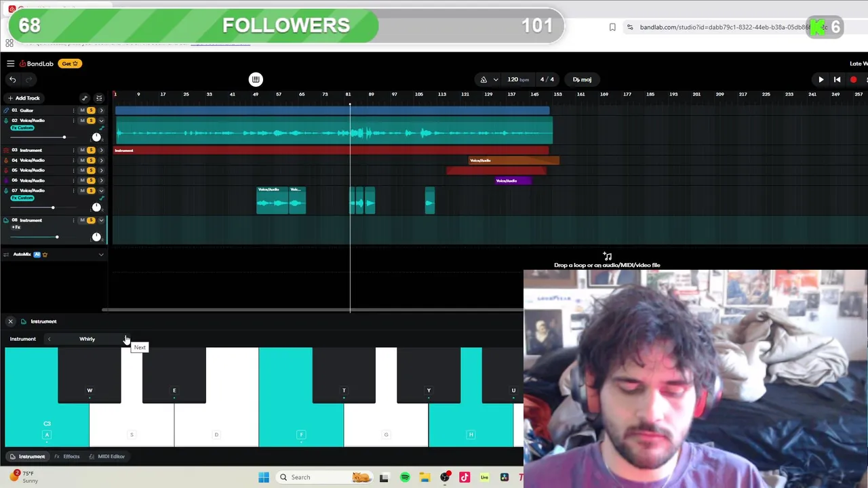Select track 06 microphone icon
The image size is (868, 488).
pyautogui.click(x=6, y=180)
